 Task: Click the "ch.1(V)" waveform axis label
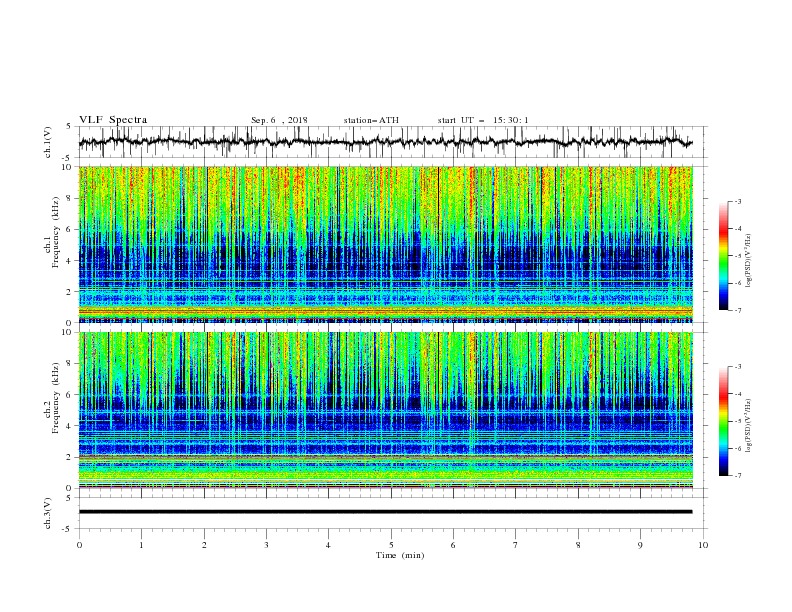click(48, 142)
